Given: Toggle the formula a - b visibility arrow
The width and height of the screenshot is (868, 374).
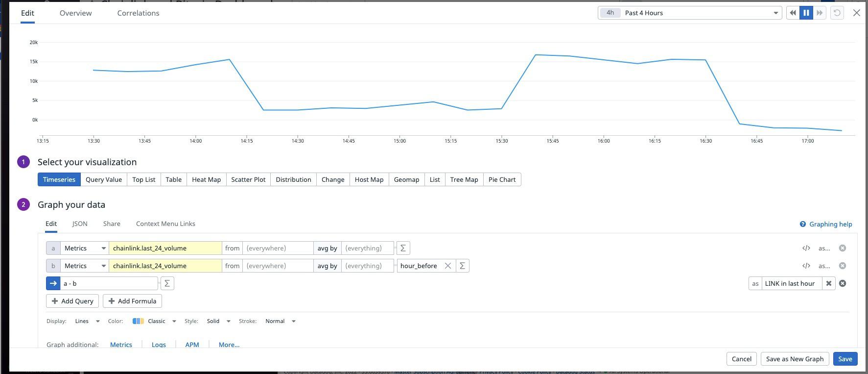Looking at the screenshot, I should 53,283.
